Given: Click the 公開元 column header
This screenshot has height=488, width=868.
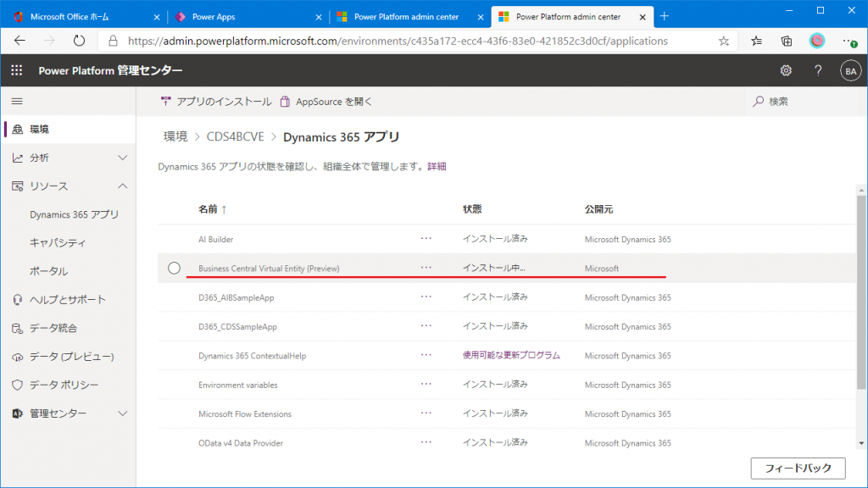Looking at the screenshot, I should 599,209.
